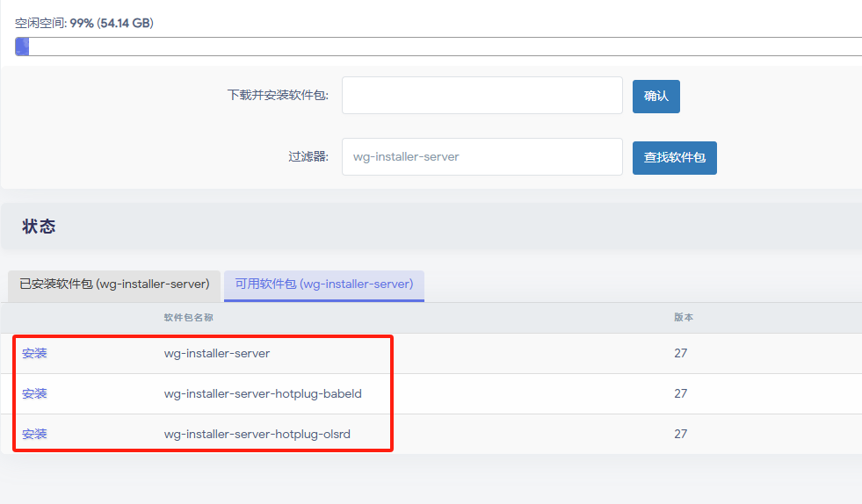
Task: Select the 可用软件包 tab
Action: pos(324,284)
